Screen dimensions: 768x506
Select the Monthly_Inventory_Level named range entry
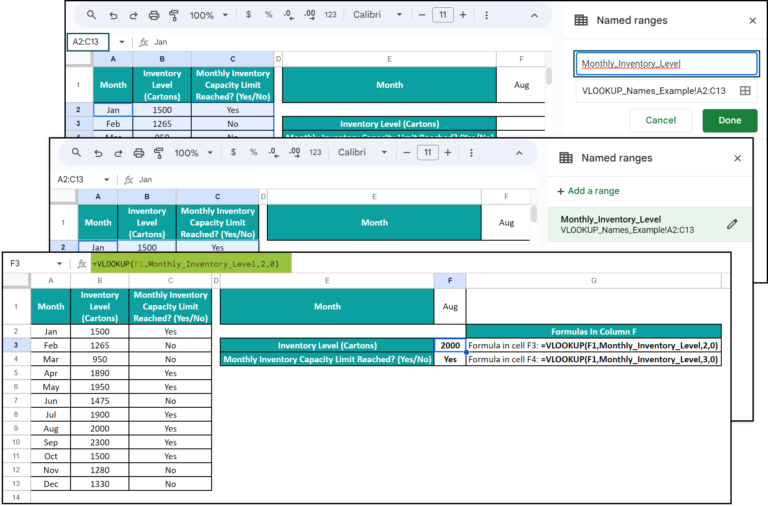649,224
